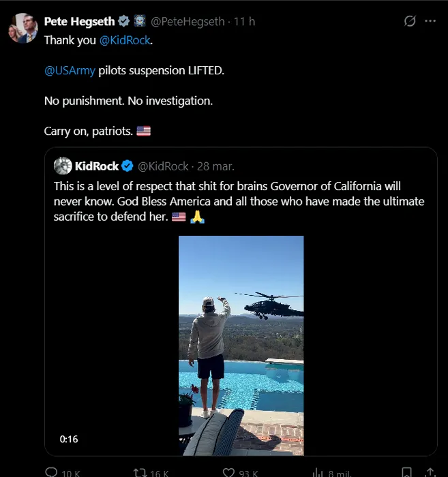
Task: Open the quoted KidRock post text
Action: 239,202
